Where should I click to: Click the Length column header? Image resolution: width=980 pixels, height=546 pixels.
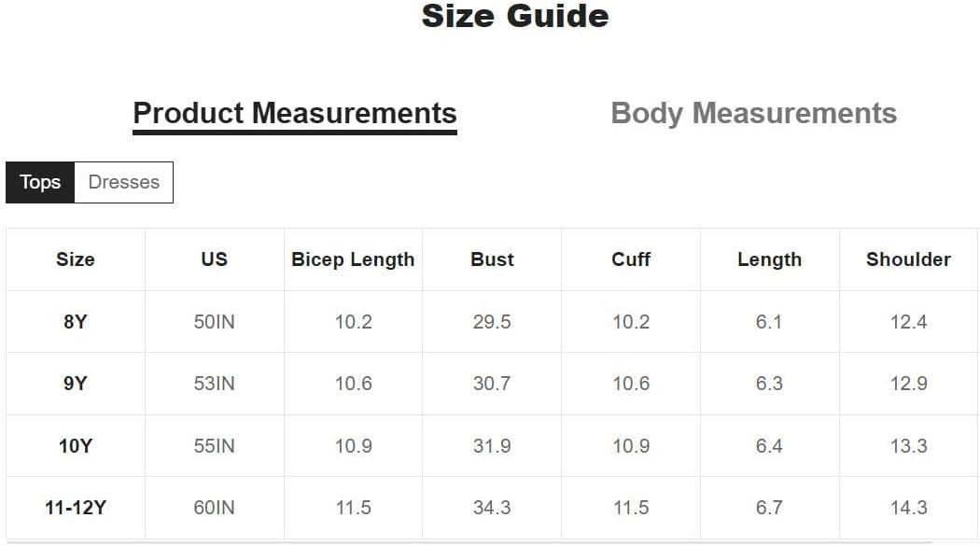coord(769,259)
